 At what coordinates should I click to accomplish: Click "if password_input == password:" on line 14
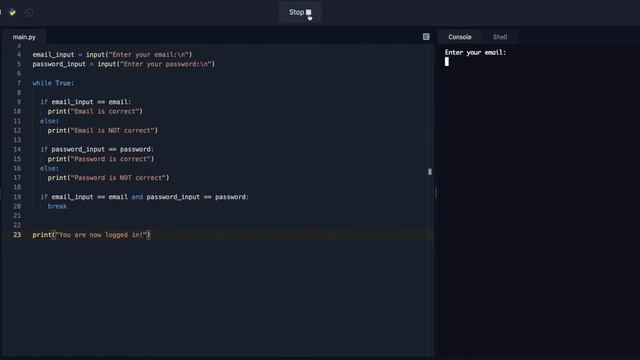[97, 149]
